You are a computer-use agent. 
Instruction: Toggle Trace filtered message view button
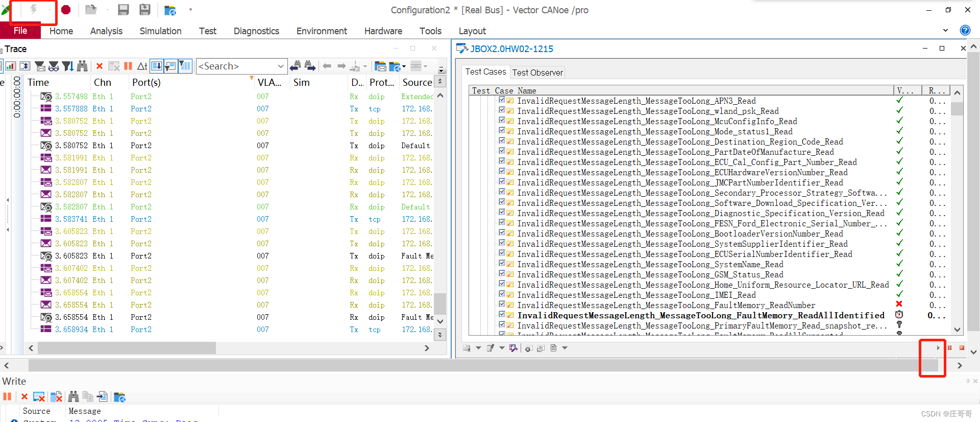point(170,66)
